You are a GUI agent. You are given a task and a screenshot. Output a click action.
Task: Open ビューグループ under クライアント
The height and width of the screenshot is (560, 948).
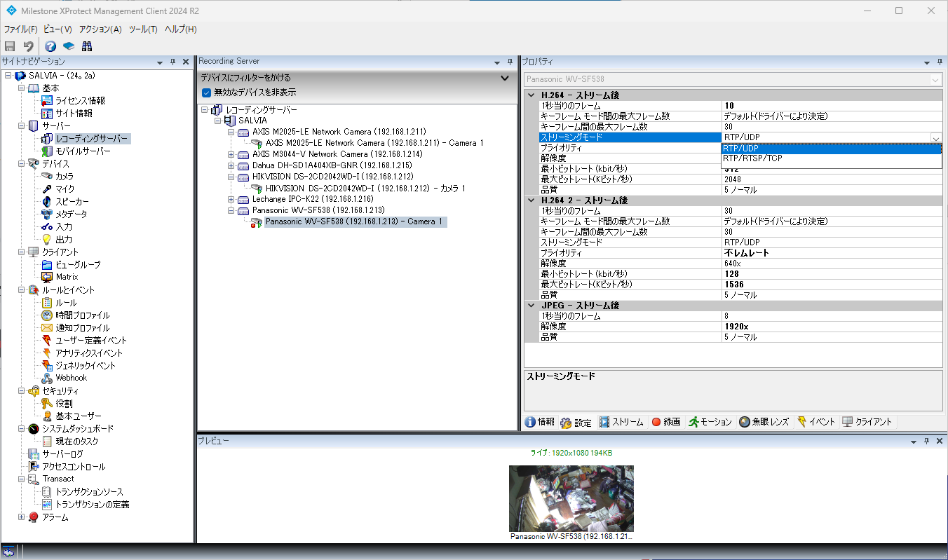[78, 265]
